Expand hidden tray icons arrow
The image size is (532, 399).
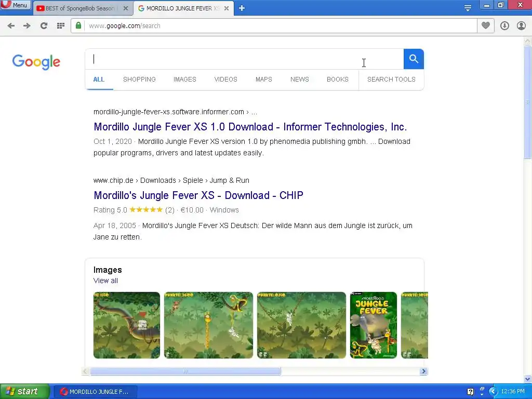tap(493, 392)
